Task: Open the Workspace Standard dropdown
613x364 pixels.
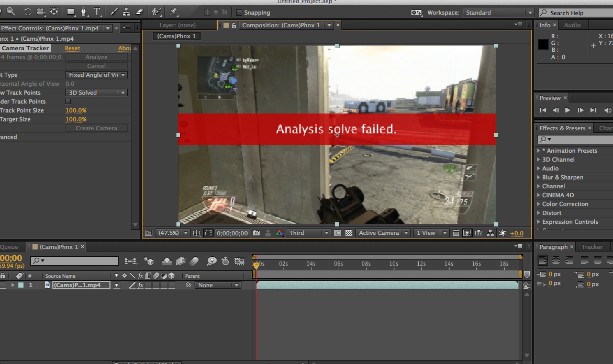Action: coord(498,13)
